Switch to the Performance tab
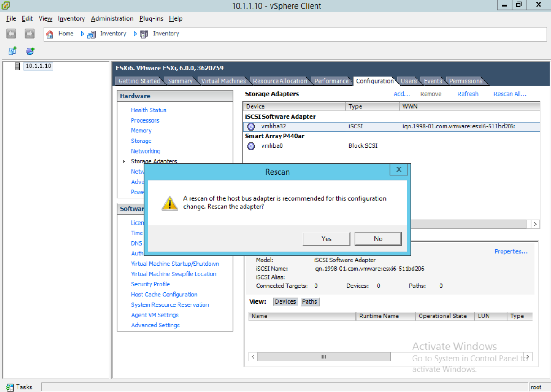 click(x=331, y=81)
